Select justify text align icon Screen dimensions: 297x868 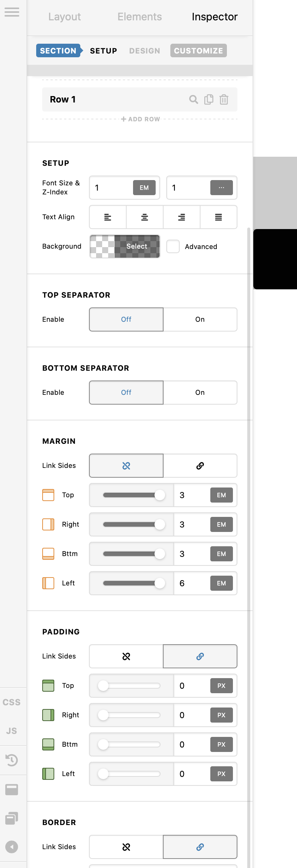[x=219, y=217]
